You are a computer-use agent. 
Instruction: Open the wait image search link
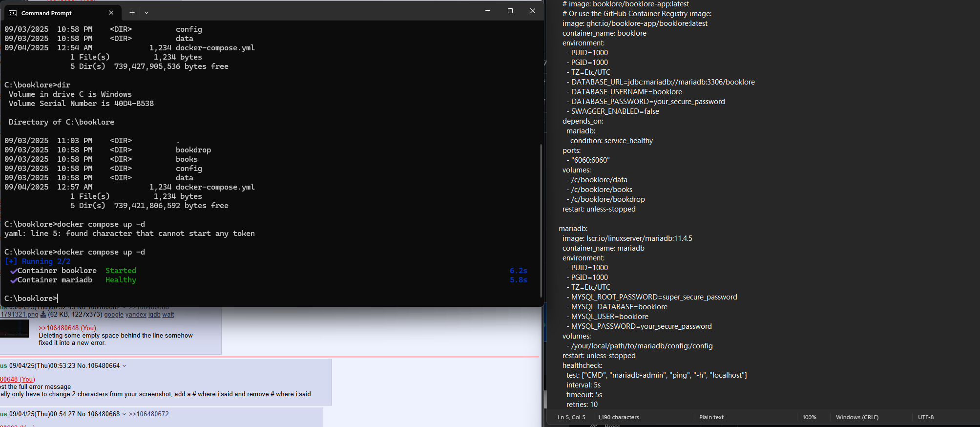click(x=168, y=315)
